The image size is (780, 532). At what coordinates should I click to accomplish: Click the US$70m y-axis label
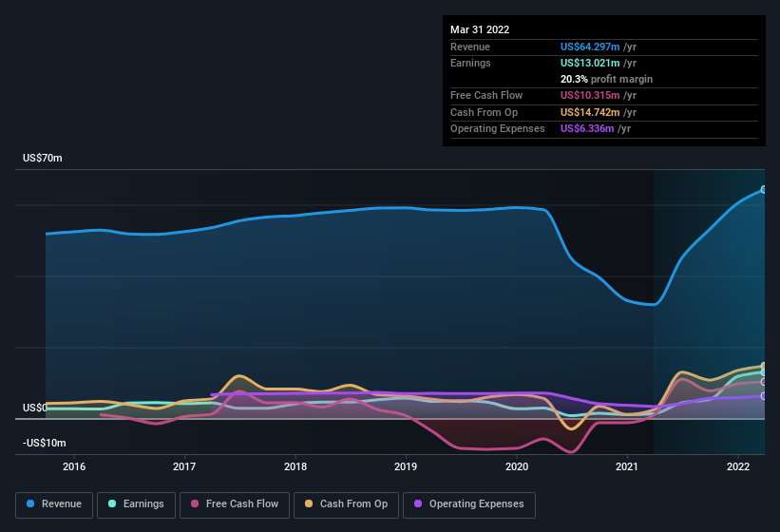coord(43,158)
